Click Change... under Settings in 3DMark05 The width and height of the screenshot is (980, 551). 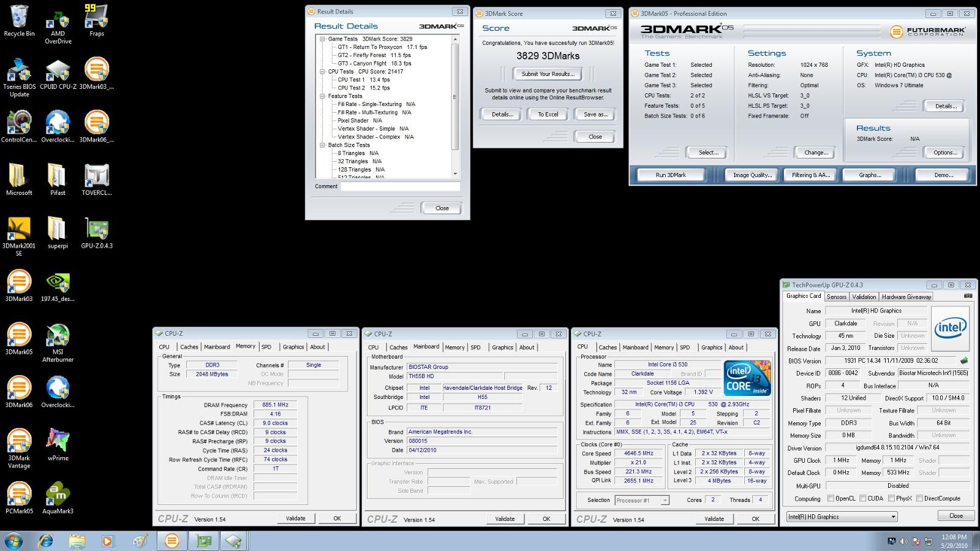click(816, 153)
